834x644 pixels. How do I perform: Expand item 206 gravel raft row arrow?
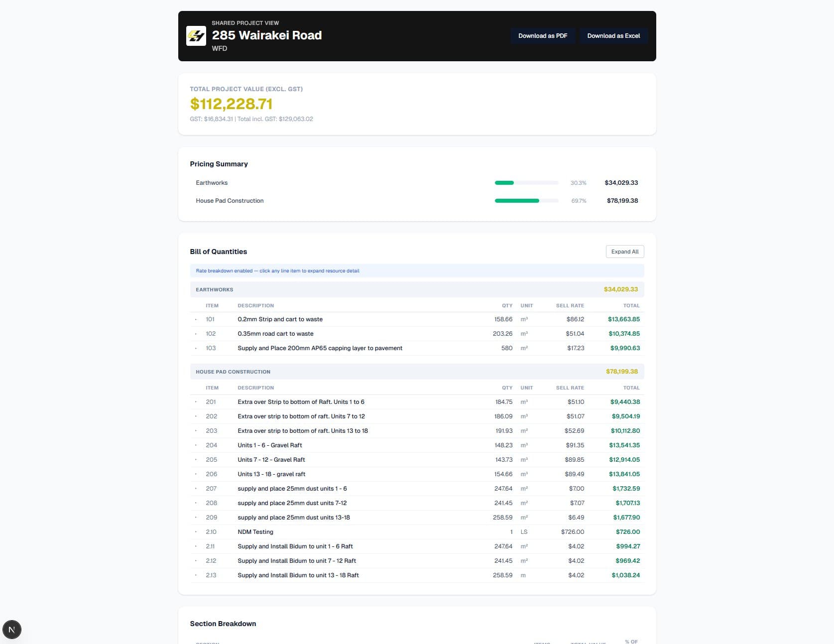point(196,474)
